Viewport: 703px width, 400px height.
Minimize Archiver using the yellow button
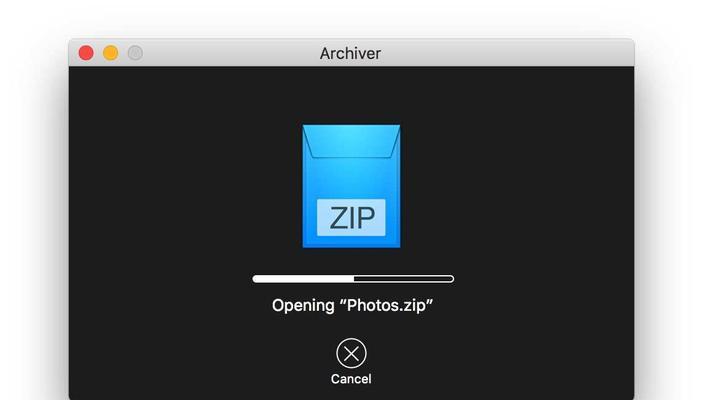[111, 53]
